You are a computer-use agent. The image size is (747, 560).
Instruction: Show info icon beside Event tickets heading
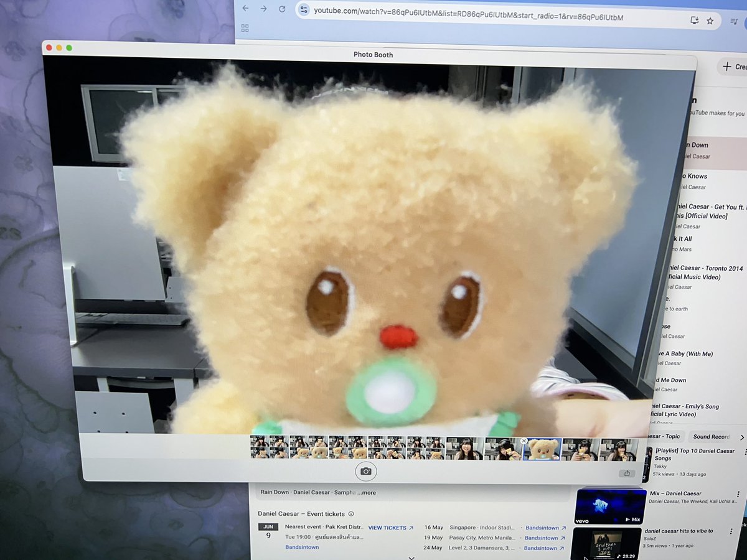coord(351,514)
